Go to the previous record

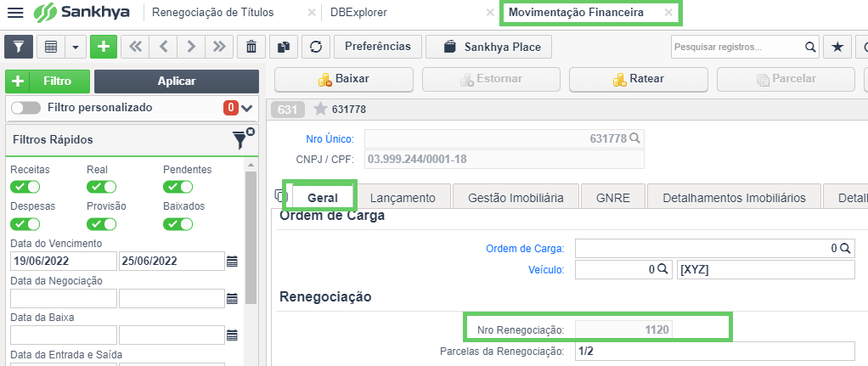(163, 47)
